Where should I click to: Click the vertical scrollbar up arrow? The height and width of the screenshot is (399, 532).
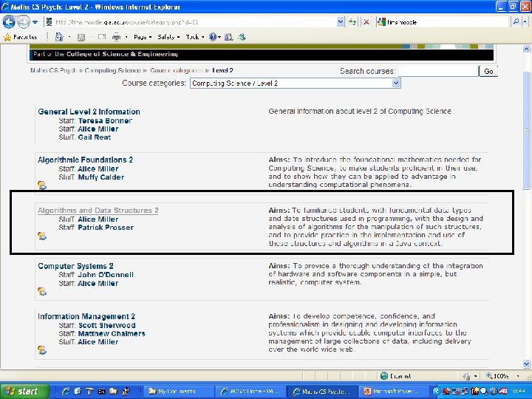526,50
